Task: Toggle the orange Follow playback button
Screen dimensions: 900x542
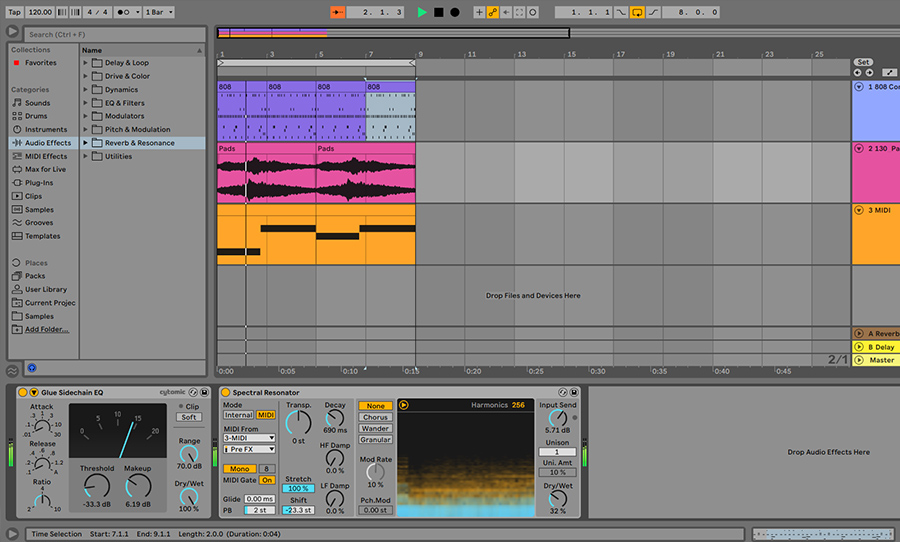Action: (338, 12)
